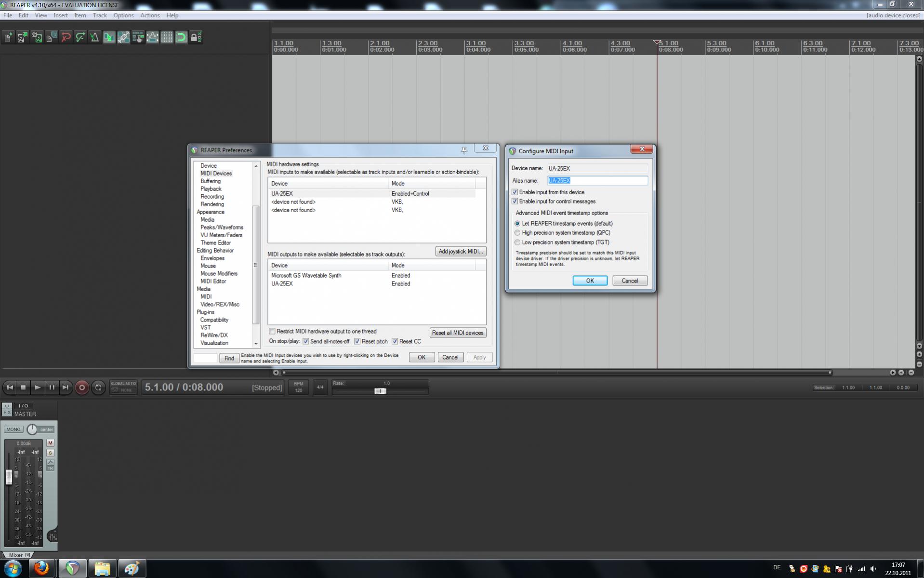Select 'MIDI Editor' in Preferences tree
The height and width of the screenshot is (578, 924).
coord(213,281)
